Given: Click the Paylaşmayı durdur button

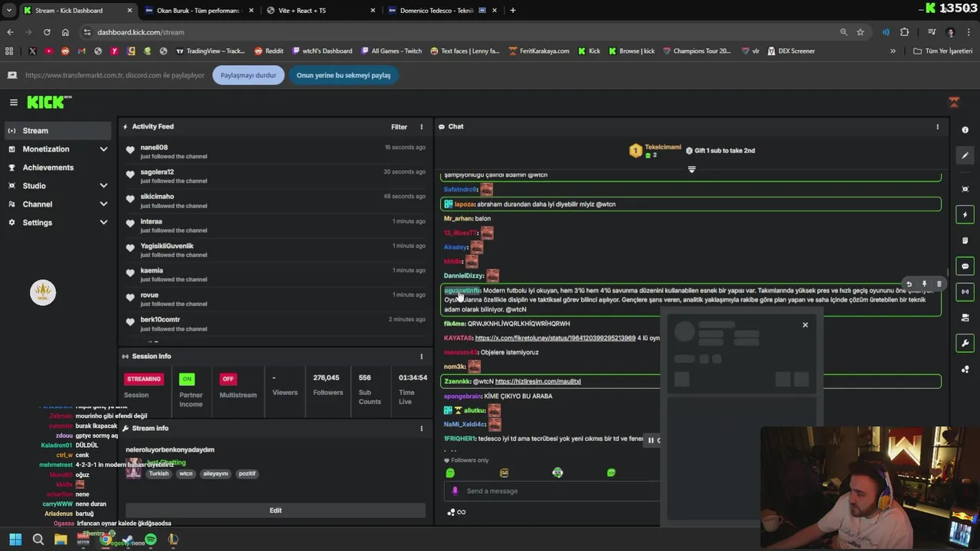Looking at the screenshot, I should [248, 75].
